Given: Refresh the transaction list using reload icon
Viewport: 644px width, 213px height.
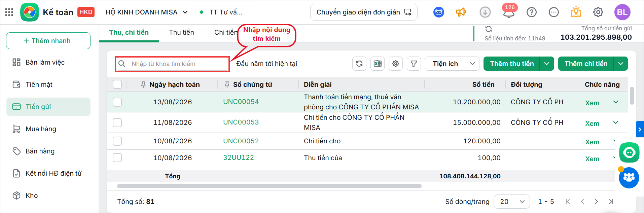Looking at the screenshot, I should click(x=359, y=64).
